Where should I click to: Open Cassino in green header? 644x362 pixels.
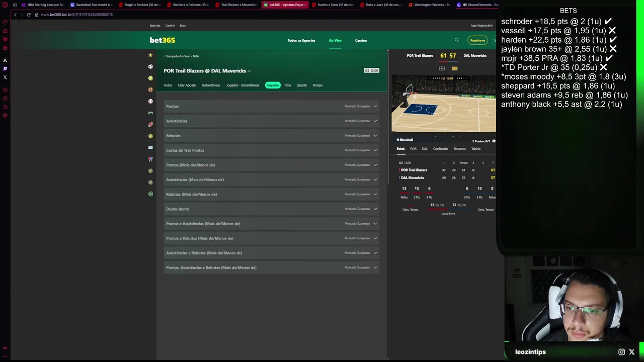point(361,40)
